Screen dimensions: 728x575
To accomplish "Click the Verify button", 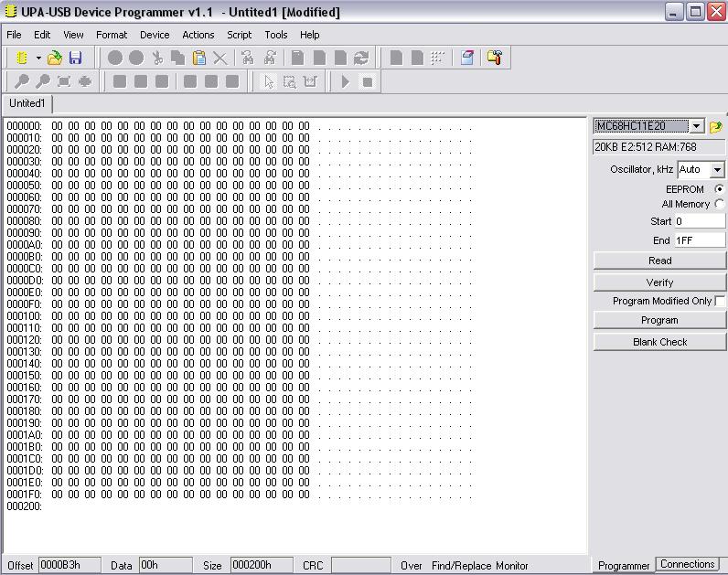I will [659, 282].
